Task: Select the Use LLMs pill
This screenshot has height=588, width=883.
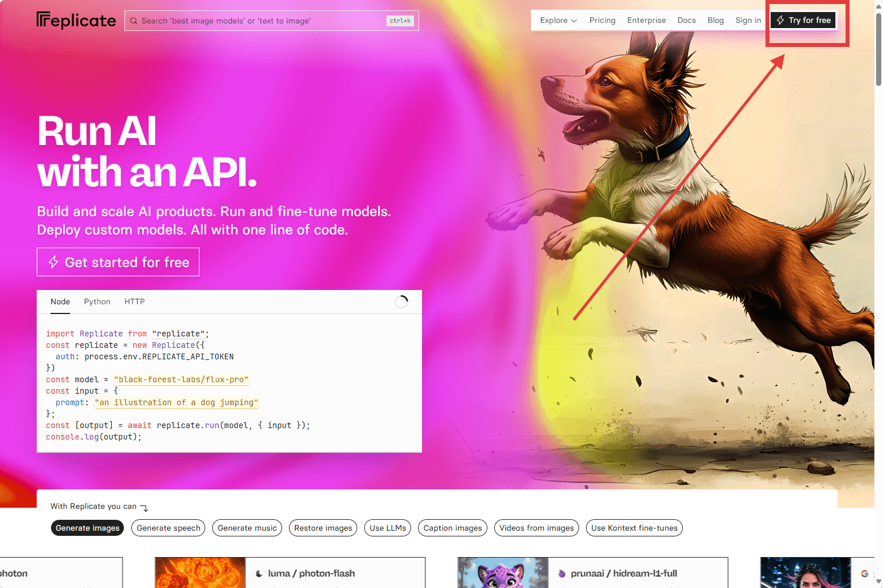Action: (x=388, y=528)
